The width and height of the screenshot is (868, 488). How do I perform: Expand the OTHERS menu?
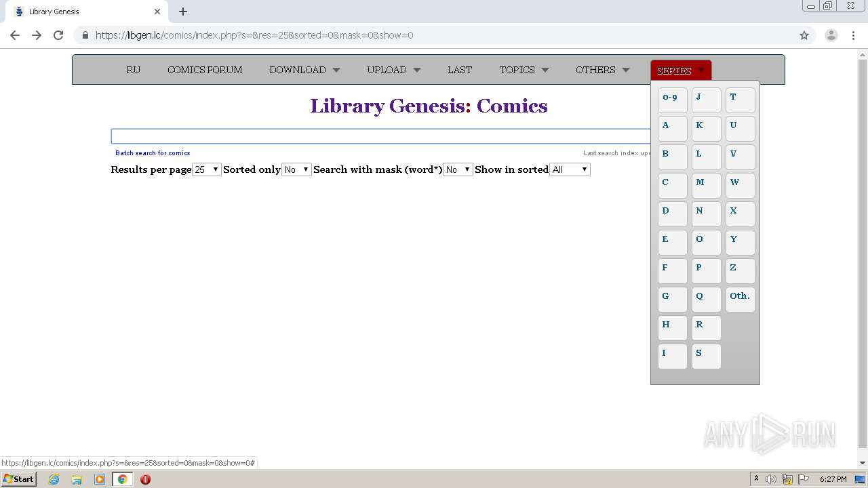(x=603, y=70)
